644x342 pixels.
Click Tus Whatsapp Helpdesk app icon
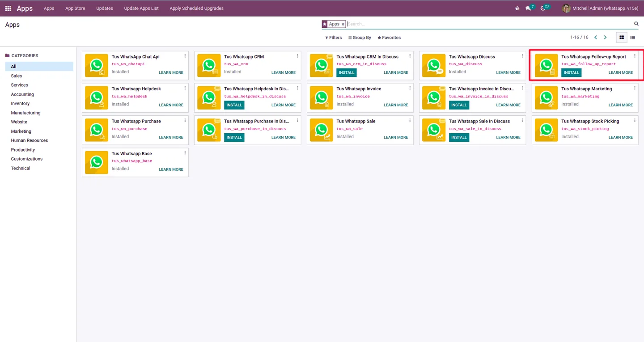pyautogui.click(x=97, y=98)
